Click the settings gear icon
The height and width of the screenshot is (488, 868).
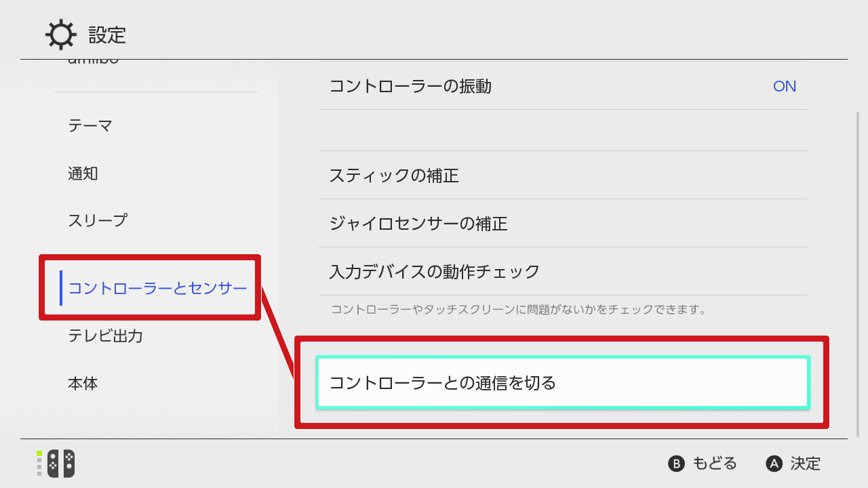tap(60, 35)
